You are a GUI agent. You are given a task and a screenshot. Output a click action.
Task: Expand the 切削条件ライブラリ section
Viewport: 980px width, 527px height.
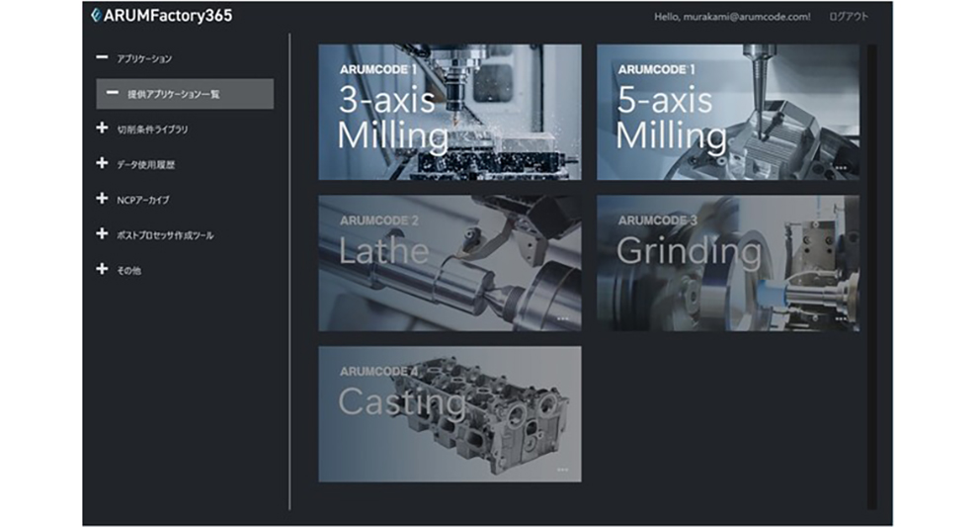[x=102, y=129]
